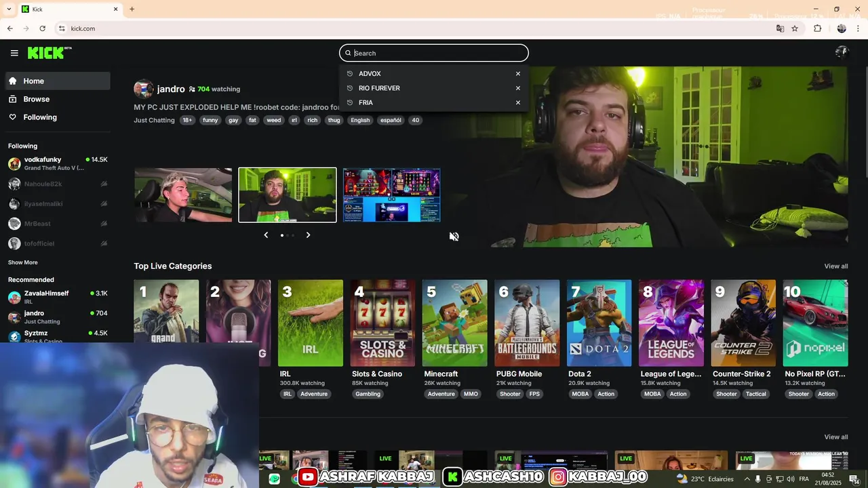The image size is (868, 488).
Task: Open a new Chrome tab
Action: tap(132, 9)
